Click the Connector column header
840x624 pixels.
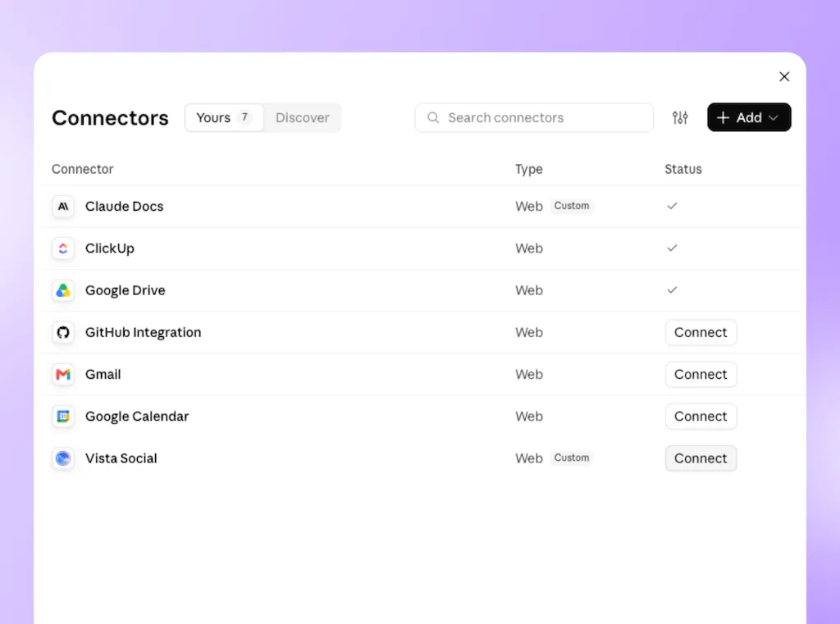(83, 169)
